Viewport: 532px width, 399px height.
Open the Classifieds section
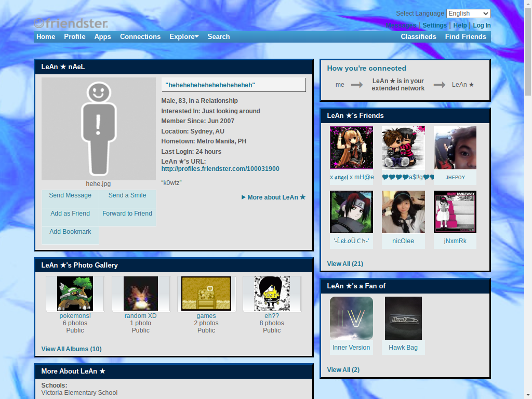coord(418,36)
